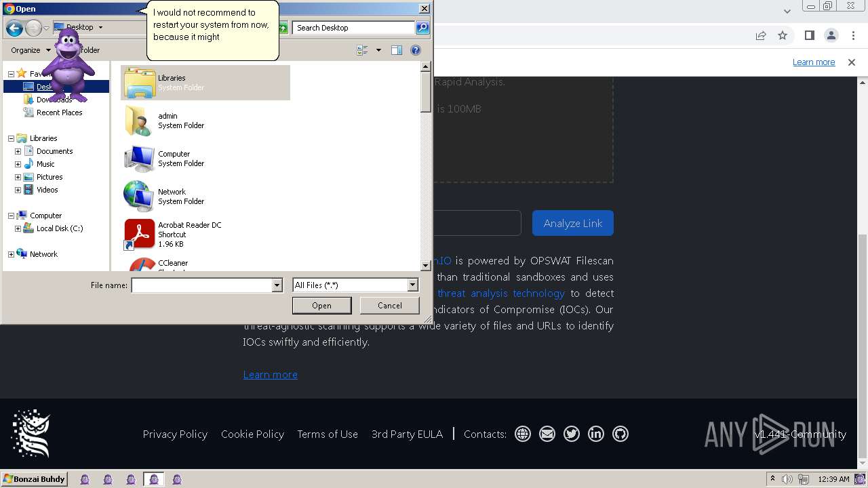Screen dimensions: 868x488
Task: Select the Acrobat Reader DC shortcut icon
Action: click(x=140, y=235)
